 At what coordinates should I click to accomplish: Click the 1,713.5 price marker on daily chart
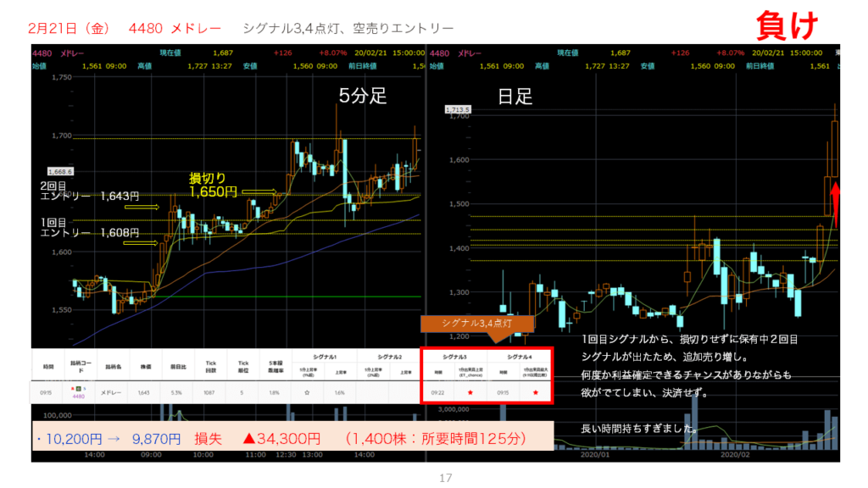[x=458, y=109]
